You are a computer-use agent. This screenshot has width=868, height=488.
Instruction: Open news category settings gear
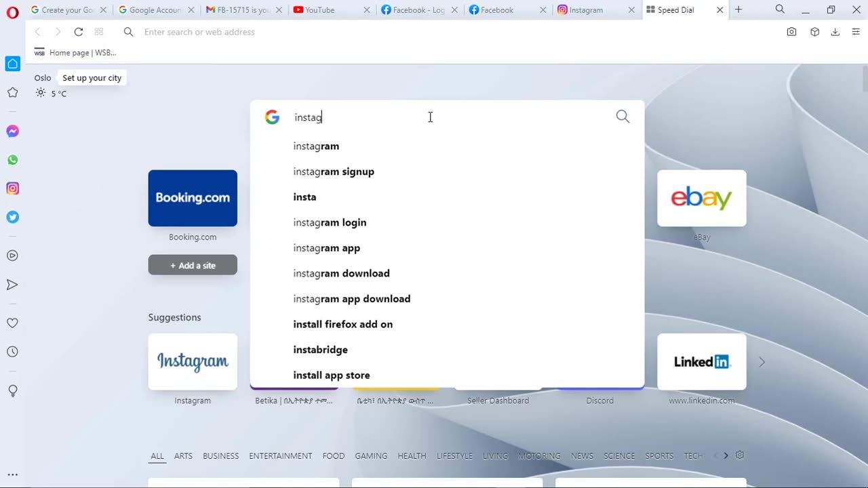point(740,455)
